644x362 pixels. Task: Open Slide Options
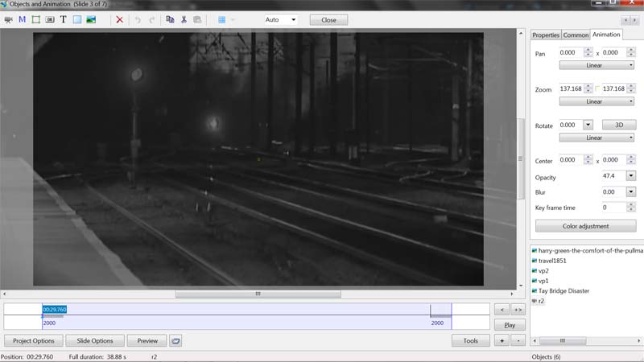95,340
